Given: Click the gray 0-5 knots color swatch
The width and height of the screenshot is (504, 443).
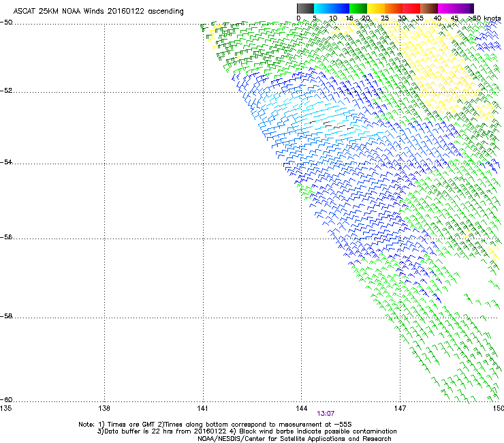Looking at the screenshot, I should [305, 8].
